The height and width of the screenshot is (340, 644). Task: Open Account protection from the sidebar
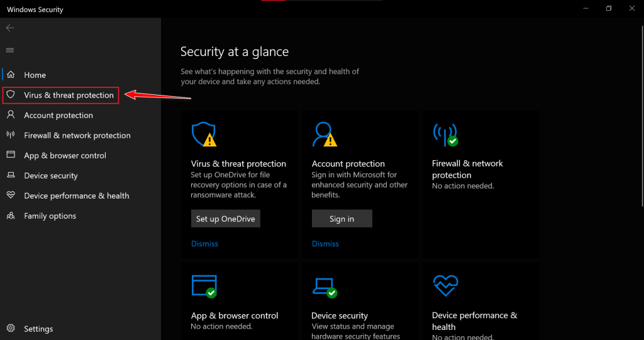coord(58,115)
